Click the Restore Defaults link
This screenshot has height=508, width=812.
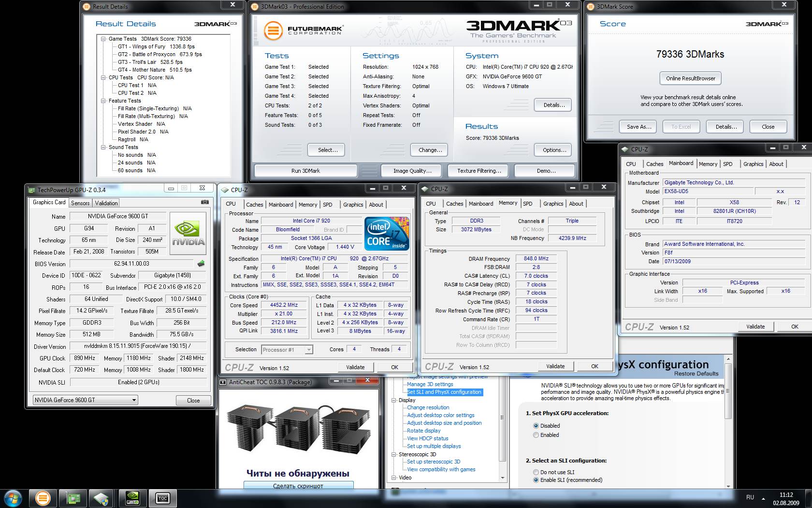point(696,374)
